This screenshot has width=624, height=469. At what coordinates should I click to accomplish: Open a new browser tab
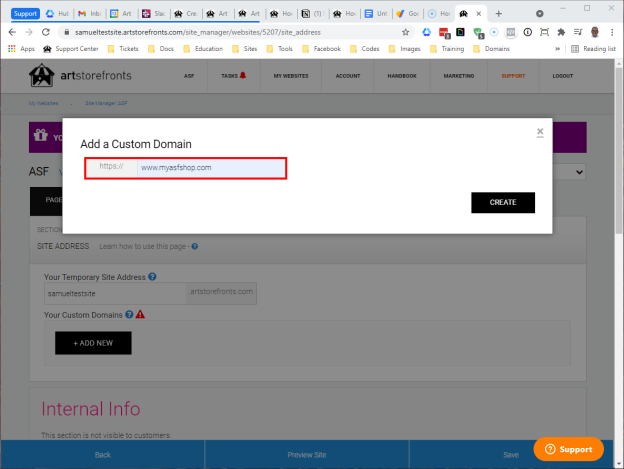[498, 14]
